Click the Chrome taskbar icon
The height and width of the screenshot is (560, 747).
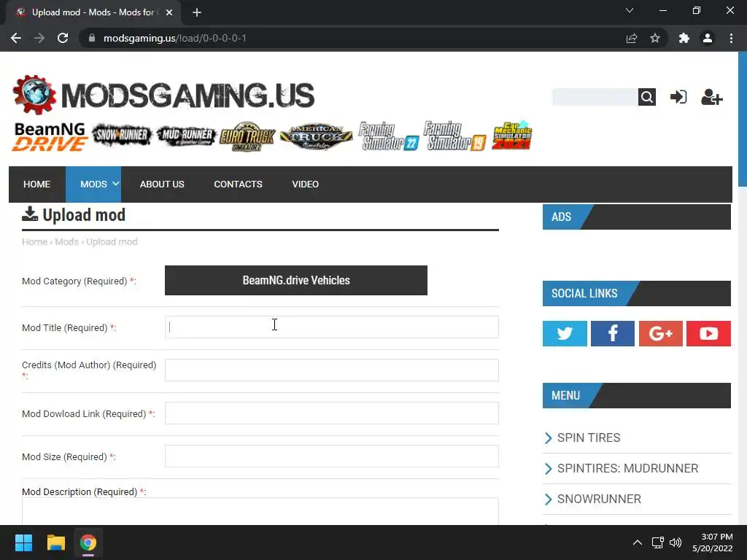(x=88, y=542)
